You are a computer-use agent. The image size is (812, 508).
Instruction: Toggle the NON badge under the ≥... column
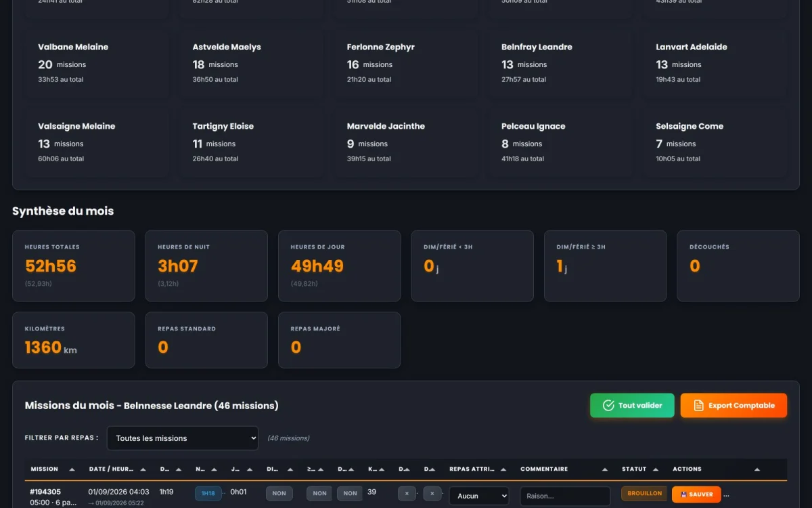tap(319, 494)
